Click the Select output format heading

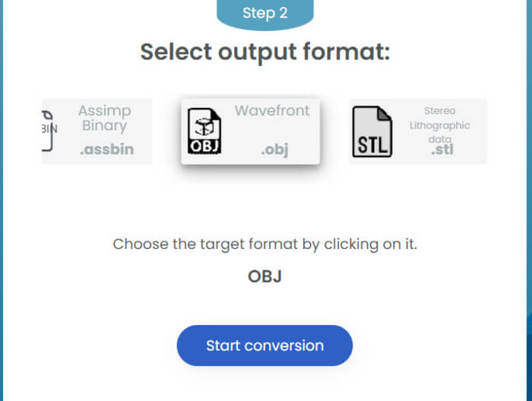tap(265, 52)
